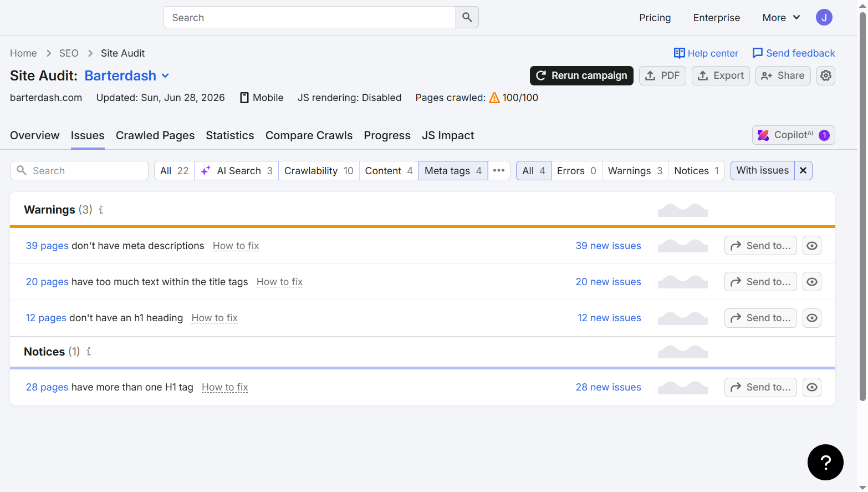The image size is (868, 492).
Task: Go to Home breadcrumb
Action: tap(23, 53)
